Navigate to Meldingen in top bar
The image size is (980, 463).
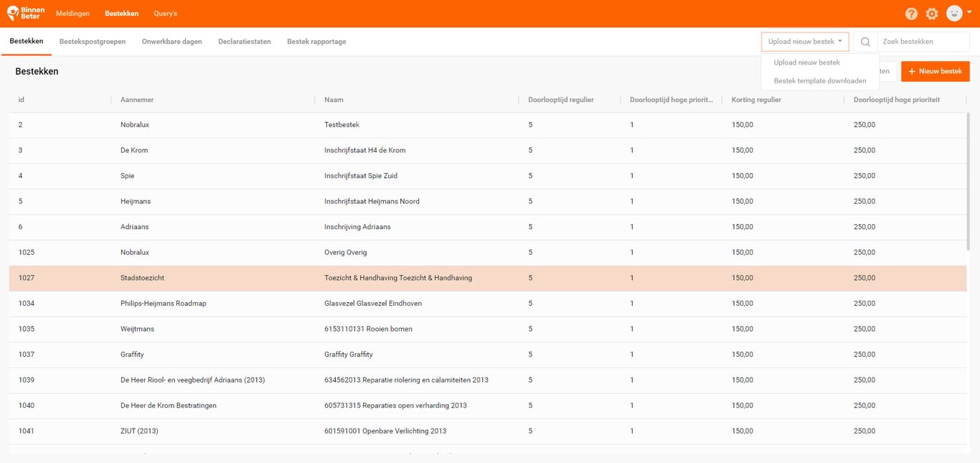pyautogui.click(x=73, y=14)
